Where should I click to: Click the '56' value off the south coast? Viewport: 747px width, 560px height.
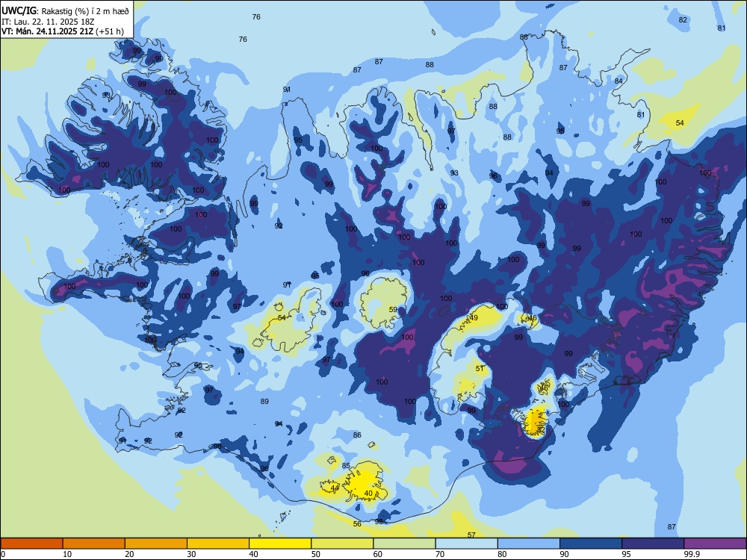[x=357, y=524]
